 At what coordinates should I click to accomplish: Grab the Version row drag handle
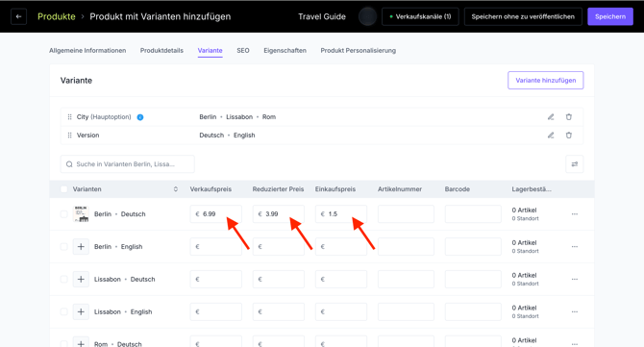69,136
